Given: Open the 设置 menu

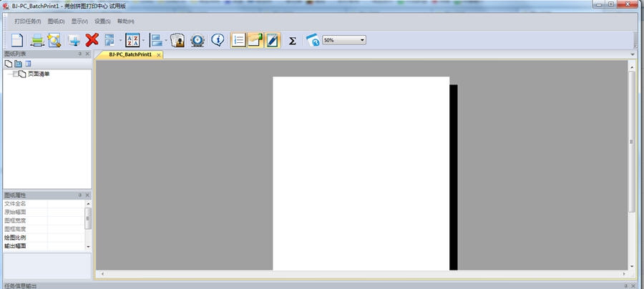Looking at the screenshot, I should point(102,21).
